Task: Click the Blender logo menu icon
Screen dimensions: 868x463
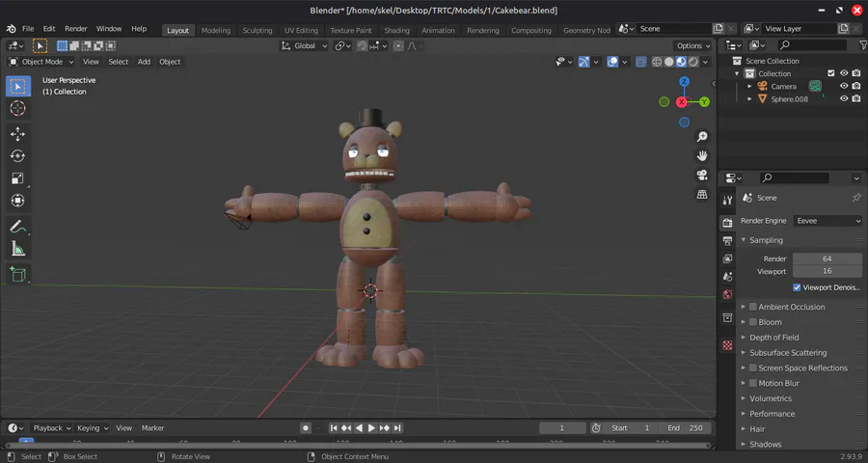Action: (11, 29)
